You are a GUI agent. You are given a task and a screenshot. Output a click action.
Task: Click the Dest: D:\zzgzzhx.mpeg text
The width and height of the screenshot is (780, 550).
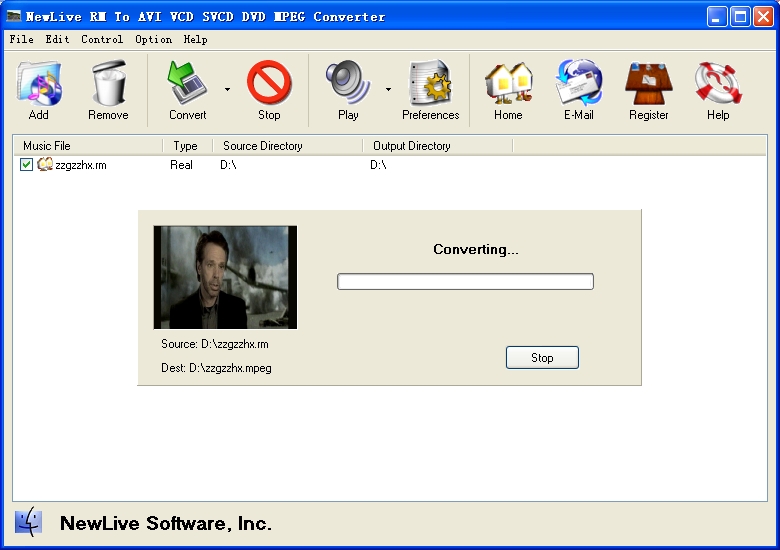(216, 368)
